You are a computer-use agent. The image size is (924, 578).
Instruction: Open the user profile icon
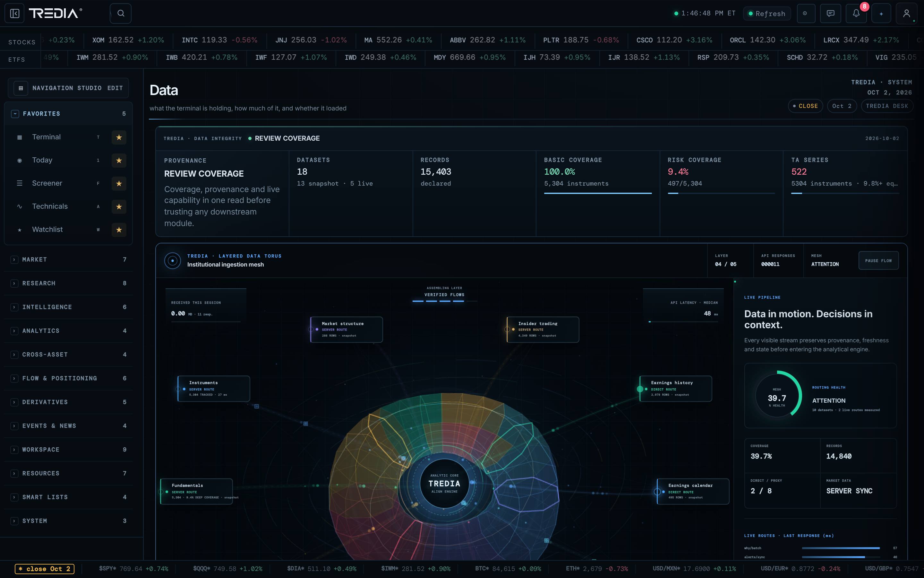pyautogui.click(x=906, y=13)
